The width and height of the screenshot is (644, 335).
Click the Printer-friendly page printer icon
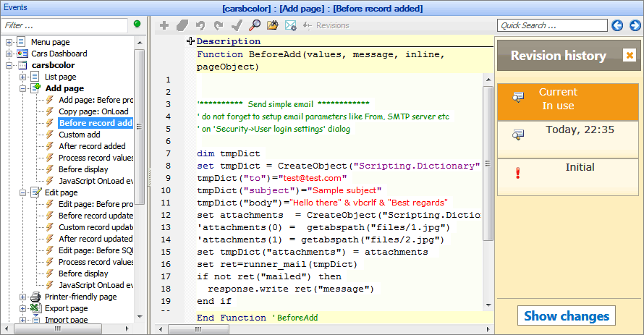(x=35, y=297)
